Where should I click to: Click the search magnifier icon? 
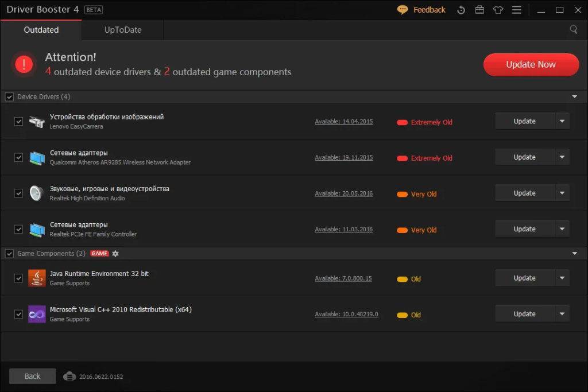coord(574,29)
